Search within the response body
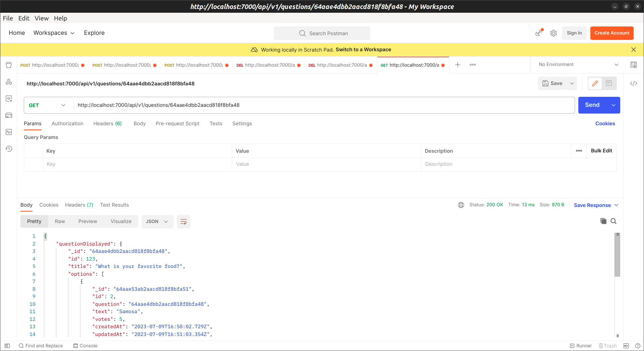644x351 pixels. 614,221
